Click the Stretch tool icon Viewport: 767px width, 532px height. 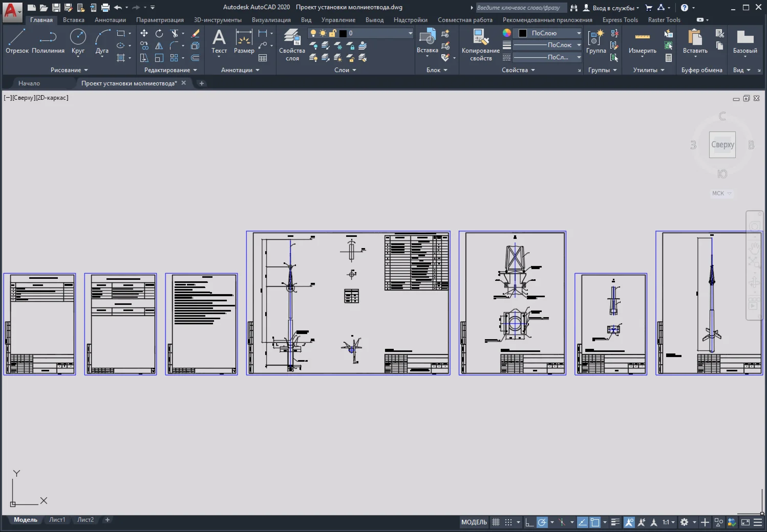point(144,58)
